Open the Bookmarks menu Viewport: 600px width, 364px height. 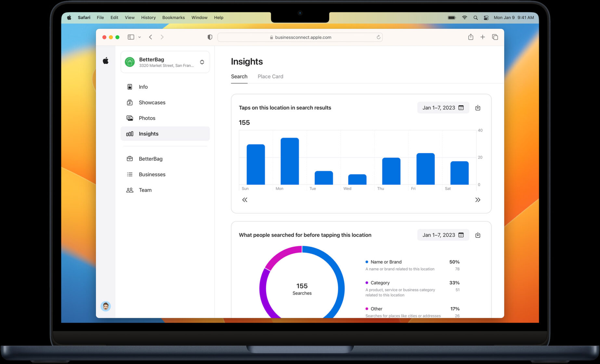point(173,18)
